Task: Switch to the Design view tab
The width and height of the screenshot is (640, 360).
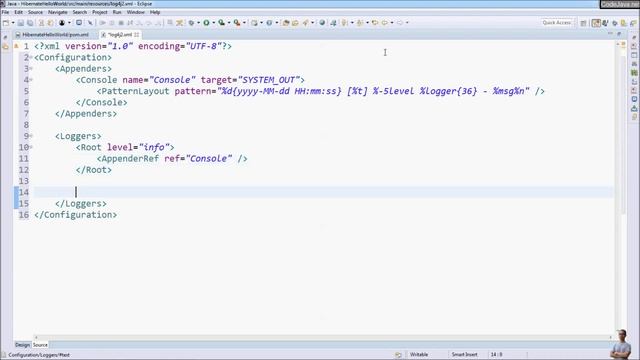Action: (x=22, y=345)
